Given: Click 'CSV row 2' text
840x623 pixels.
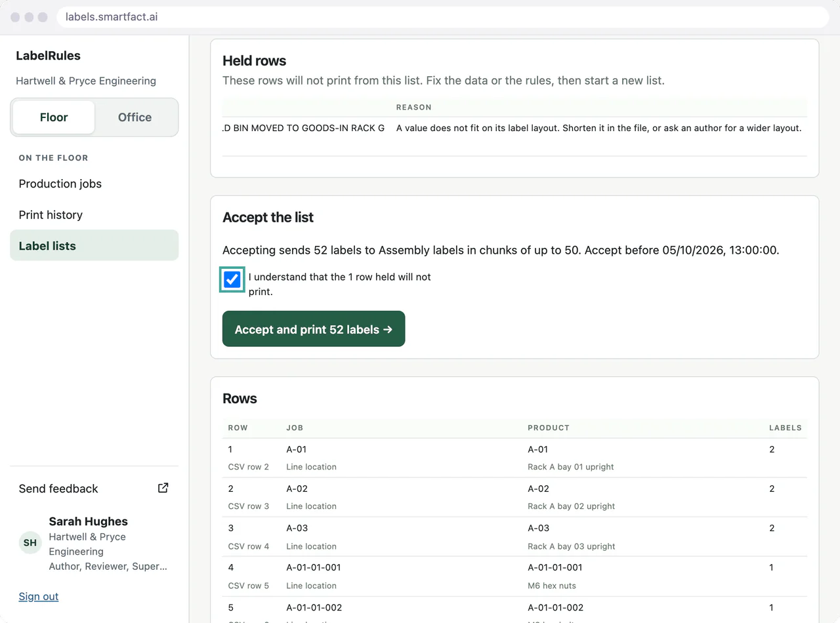Looking at the screenshot, I should click(248, 467).
